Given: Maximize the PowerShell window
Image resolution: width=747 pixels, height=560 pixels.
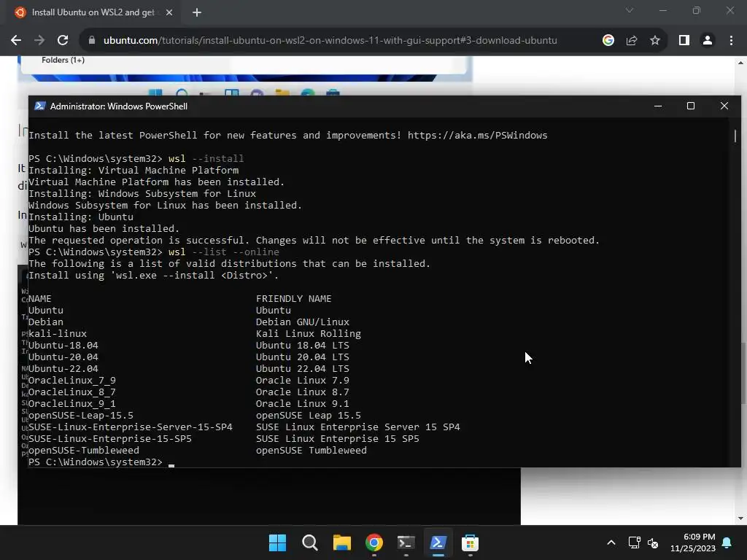Looking at the screenshot, I should click(691, 106).
